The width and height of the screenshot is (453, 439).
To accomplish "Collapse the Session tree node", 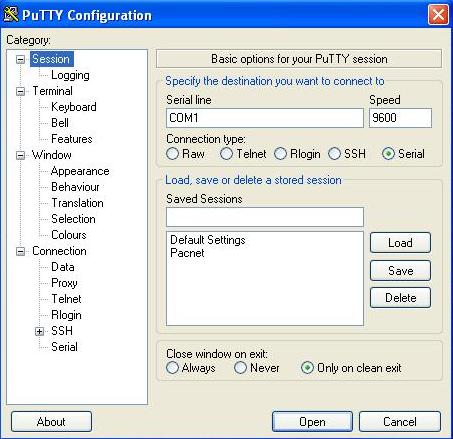I will click(21, 59).
